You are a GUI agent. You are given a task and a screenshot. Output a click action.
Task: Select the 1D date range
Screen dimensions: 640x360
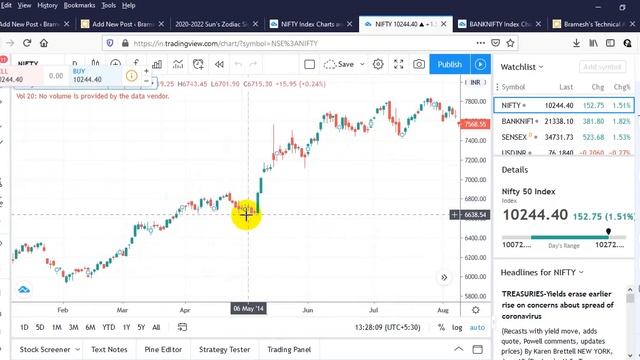coord(24,327)
